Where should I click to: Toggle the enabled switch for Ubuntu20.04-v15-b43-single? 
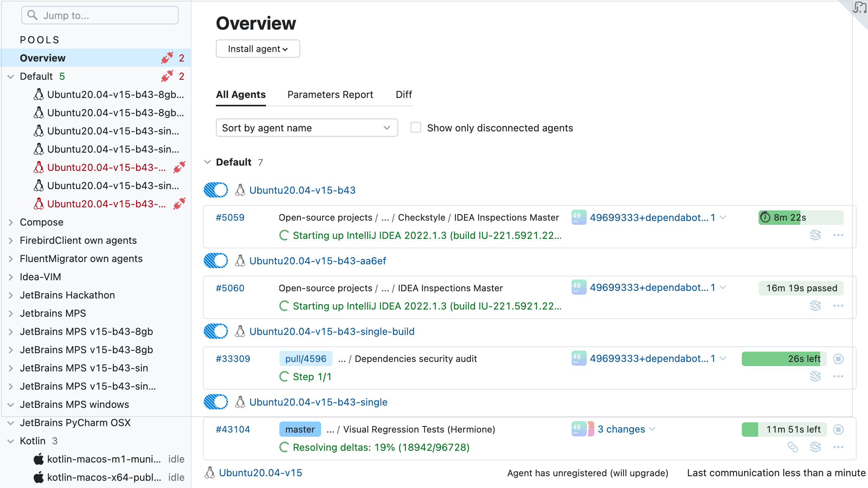tap(215, 401)
